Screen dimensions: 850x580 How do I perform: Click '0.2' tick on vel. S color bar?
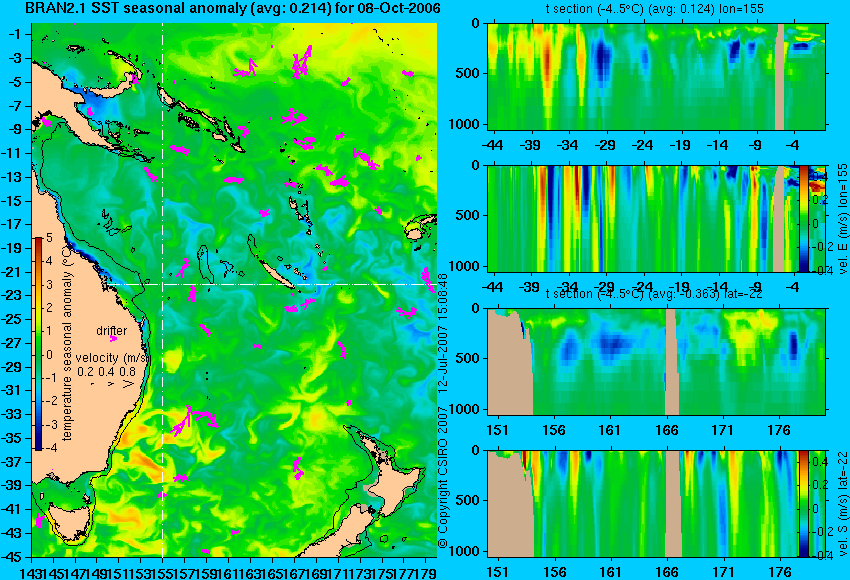pos(819,485)
